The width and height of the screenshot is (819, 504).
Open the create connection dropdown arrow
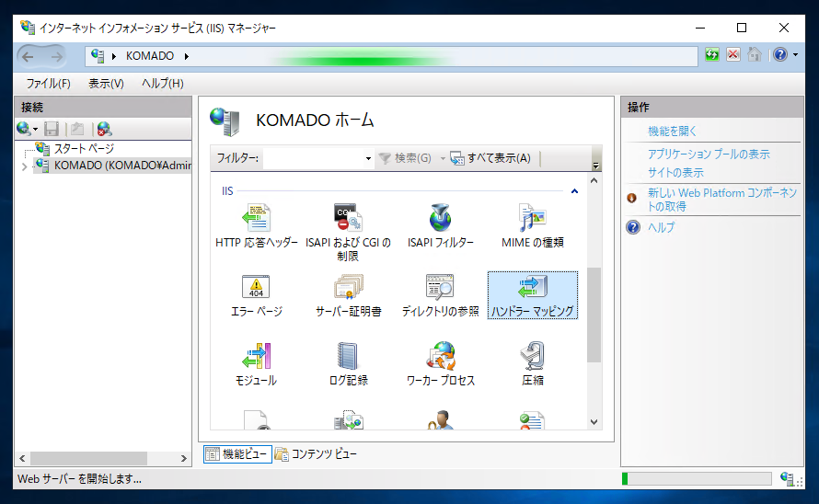[x=36, y=129]
